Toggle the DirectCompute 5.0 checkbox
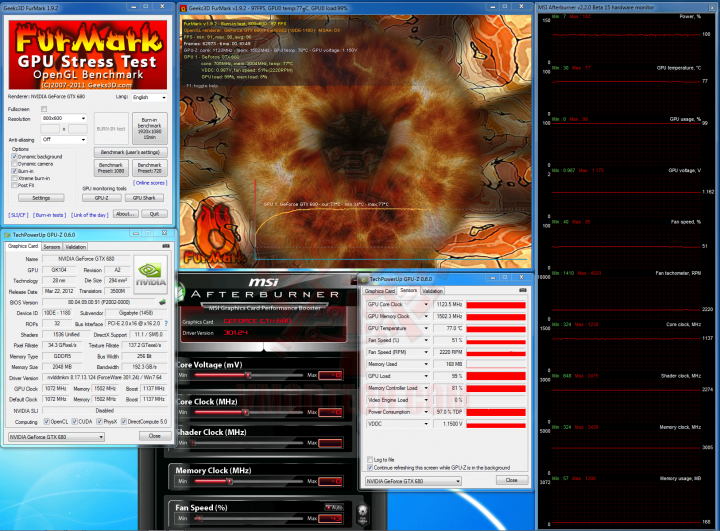The height and width of the screenshot is (531, 720). (x=124, y=422)
